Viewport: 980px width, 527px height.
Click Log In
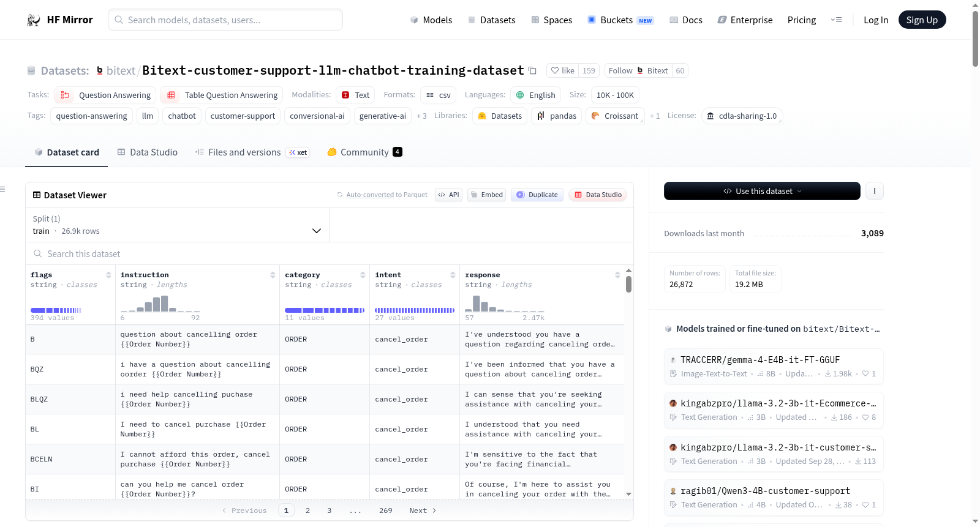(876, 20)
